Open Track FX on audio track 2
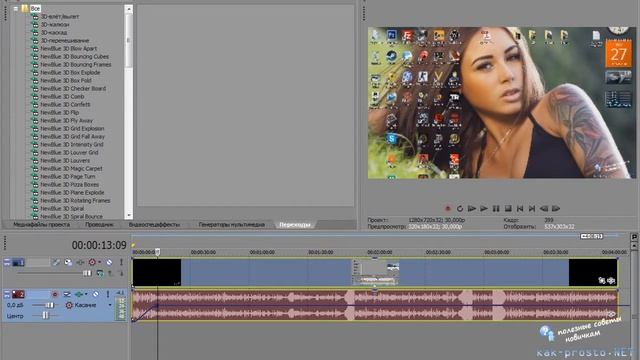The height and width of the screenshot is (360, 640). [78, 294]
